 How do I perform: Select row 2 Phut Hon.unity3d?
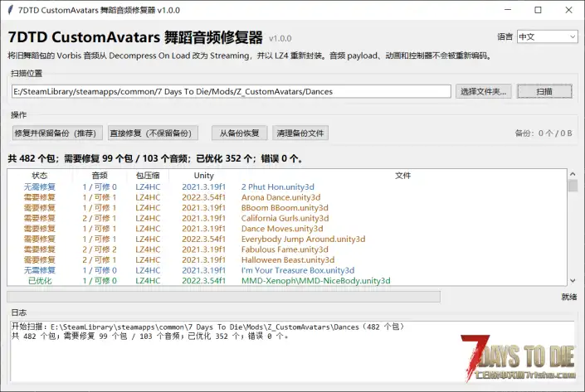pyautogui.click(x=287, y=186)
